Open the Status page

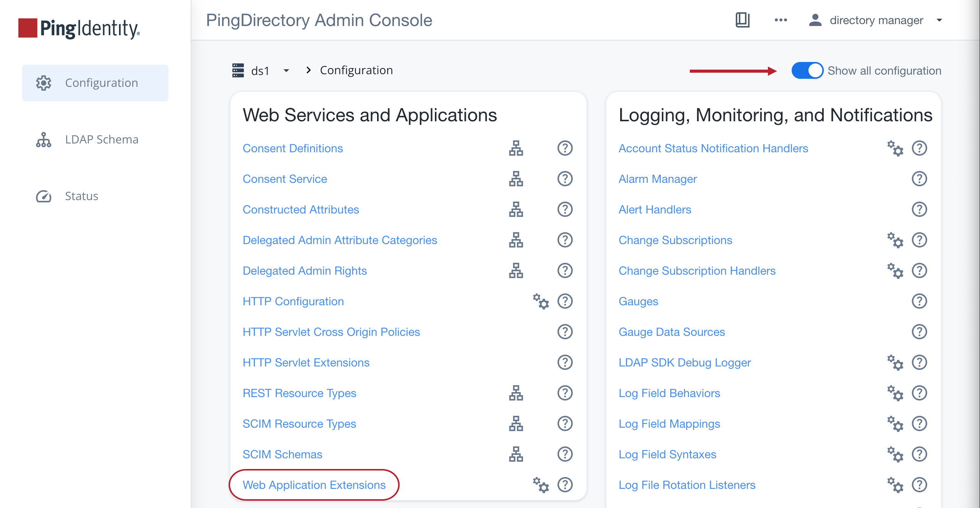coord(81,196)
